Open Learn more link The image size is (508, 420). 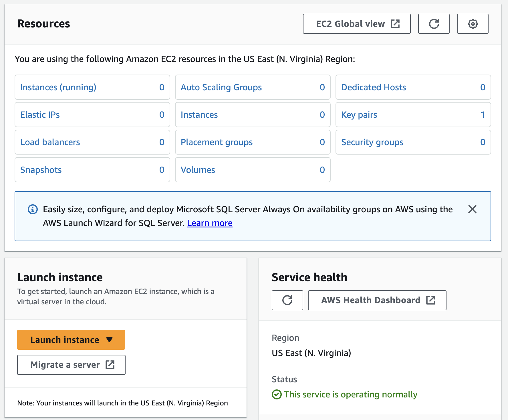210,223
